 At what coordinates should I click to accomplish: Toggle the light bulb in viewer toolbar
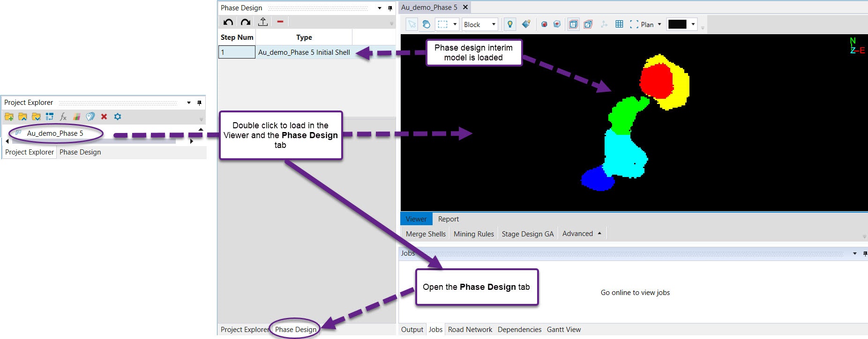click(x=510, y=24)
